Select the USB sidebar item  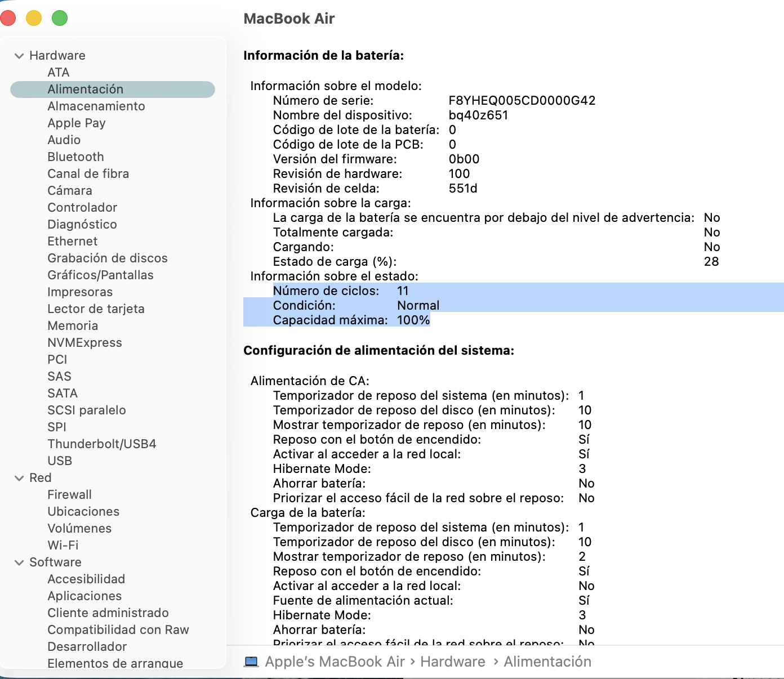(60, 461)
